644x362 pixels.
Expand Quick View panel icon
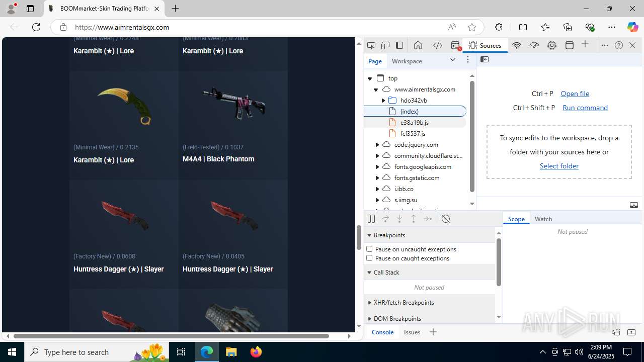631,332
